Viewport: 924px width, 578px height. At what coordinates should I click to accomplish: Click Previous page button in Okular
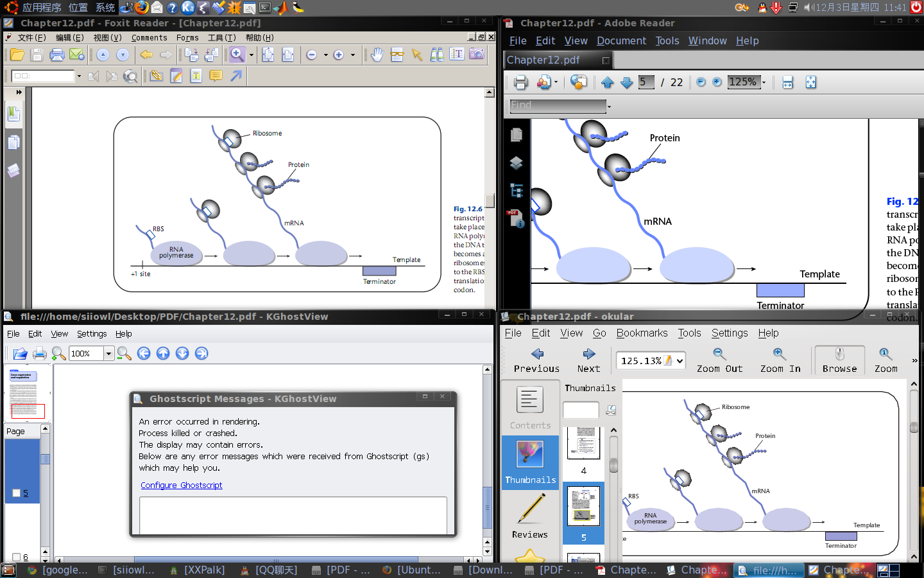(x=536, y=360)
